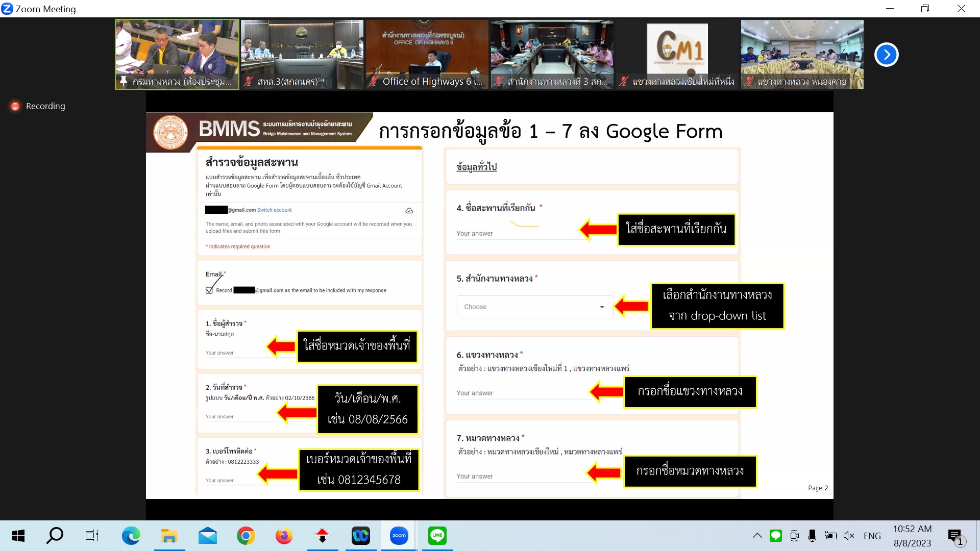Click the Recording red dot indicator

coord(15,106)
